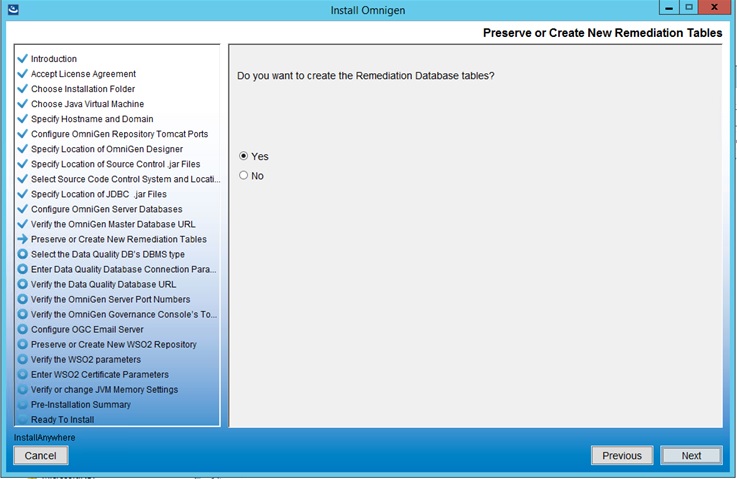Click checkmark beside Select Source Code Control System

click(x=23, y=179)
